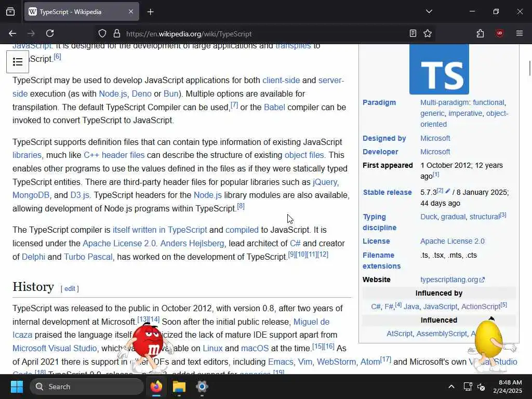Toggle reader view icon in address bar
The width and height of the screenshot is (532, 399).
click(x=413, y=34)
